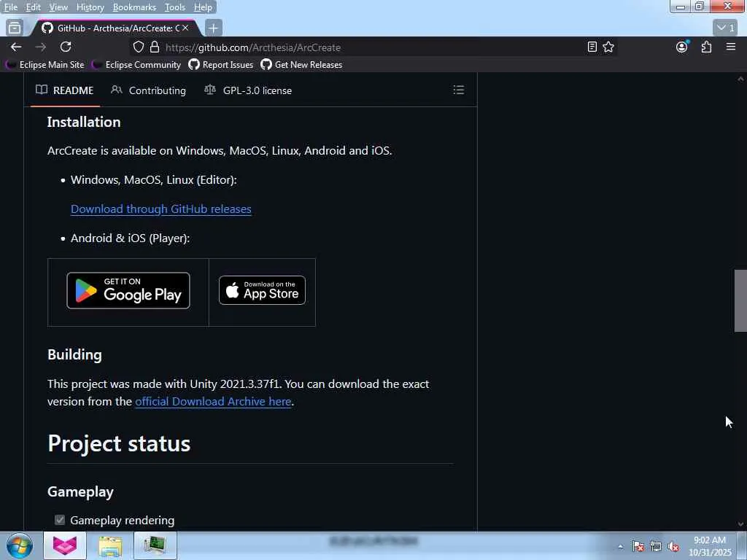This screenshot has height=560, width=747.
Task: Open Get New Releases bookmark
Action: 301,65
